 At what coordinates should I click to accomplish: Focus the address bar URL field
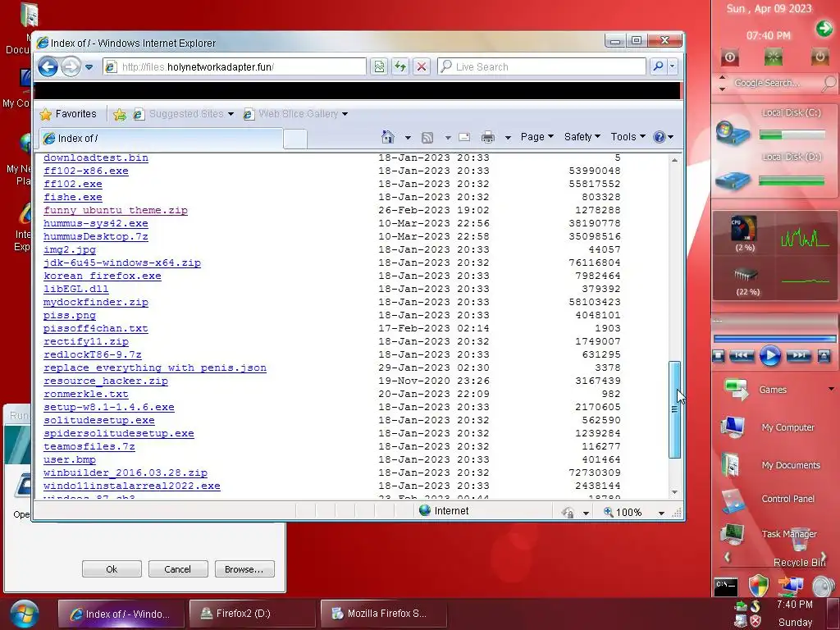click(235, 67)
